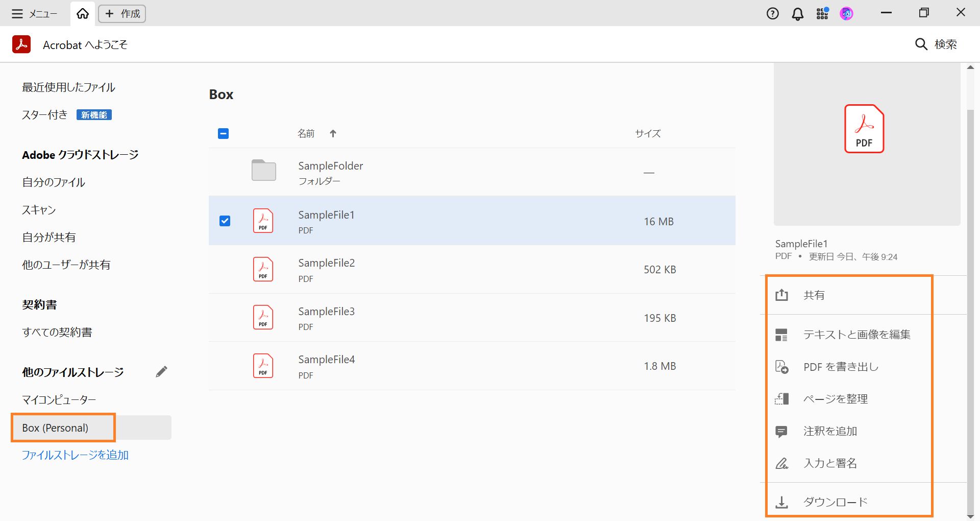Click the 195 KB size cell
This screenshot has width=980, height=521.
point(659,318)
